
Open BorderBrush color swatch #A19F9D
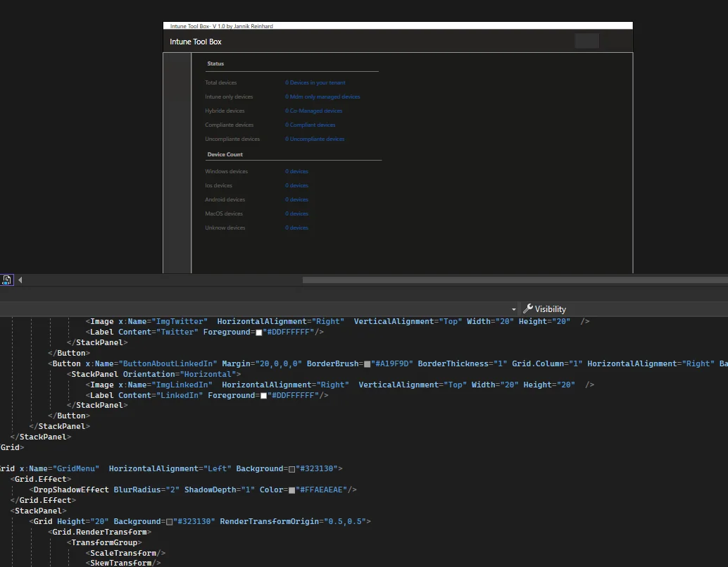pos(368,364)
